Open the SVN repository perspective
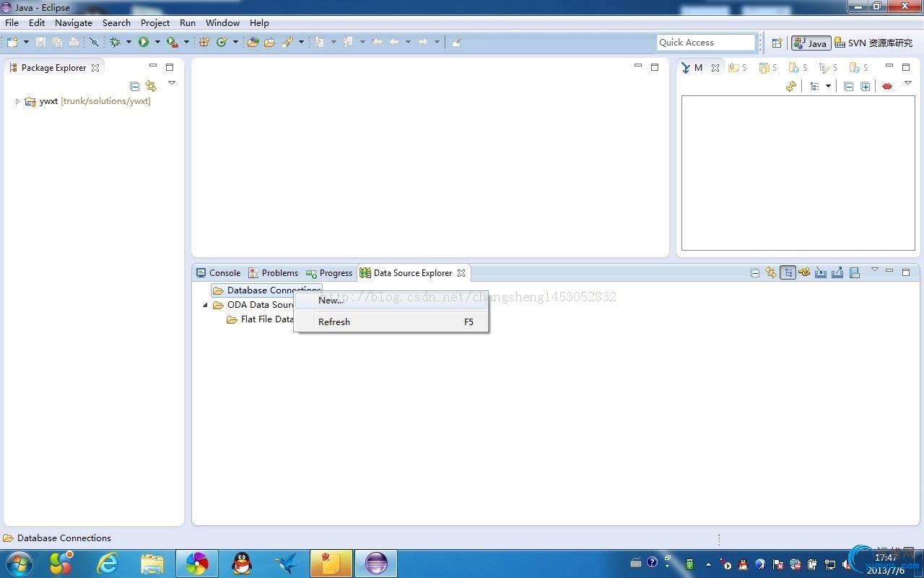This screenshot has width=924, height=578. (873, 43)
